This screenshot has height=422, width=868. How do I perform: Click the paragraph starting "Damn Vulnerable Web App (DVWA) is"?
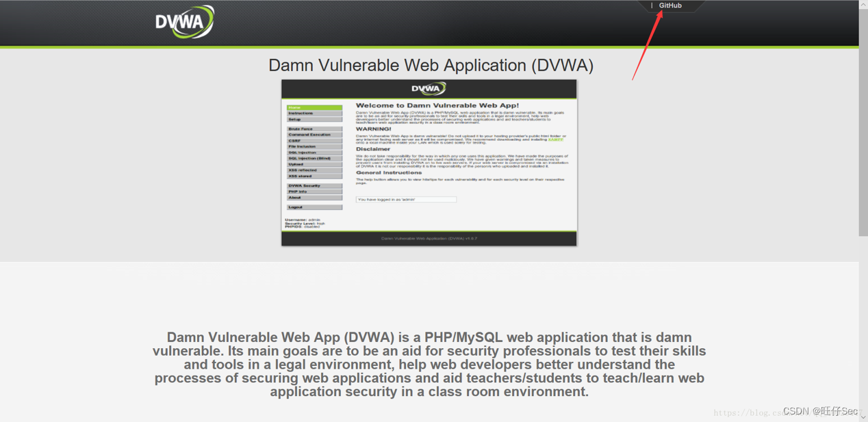pos(429,365)
